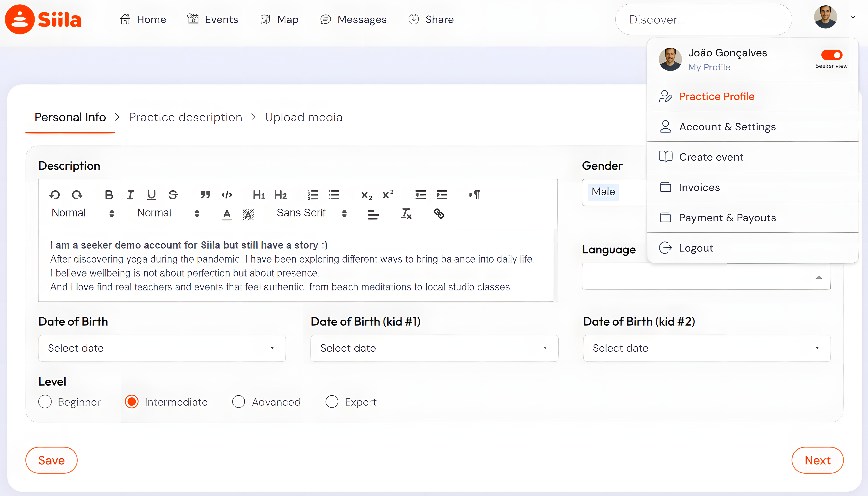Select the Advanced level
This screenshot has width=868, height=496.
click(x=238, y=402)
